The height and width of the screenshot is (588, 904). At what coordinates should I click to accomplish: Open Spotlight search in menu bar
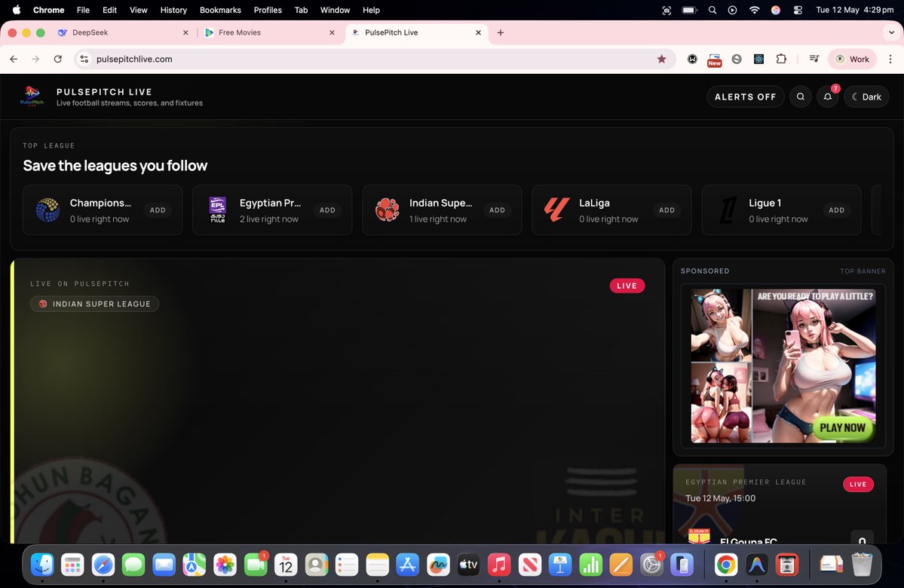click(x=712, y=10)
